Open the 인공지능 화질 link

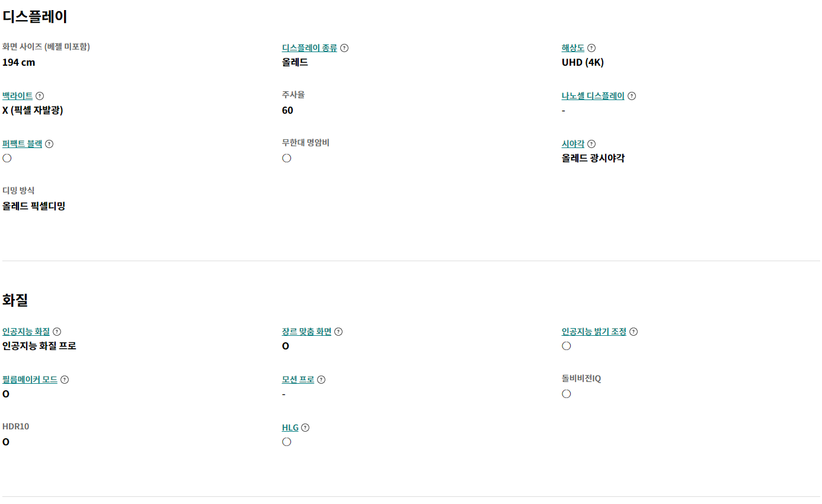(x=26, y=332)
